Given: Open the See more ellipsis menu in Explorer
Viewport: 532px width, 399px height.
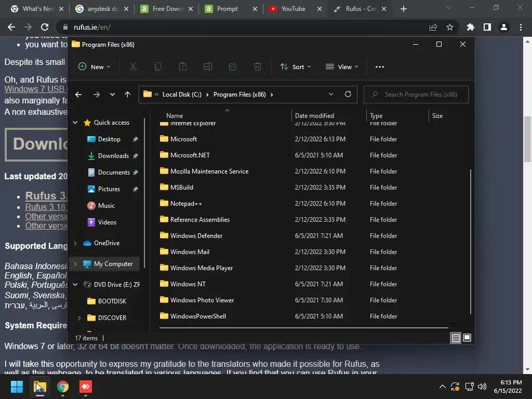Looking at the screenshot, I should click(380, 67).
